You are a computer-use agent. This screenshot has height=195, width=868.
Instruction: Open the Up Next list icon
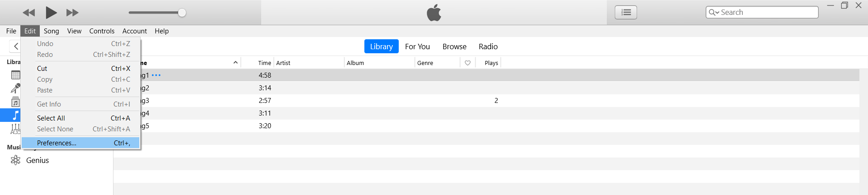pos(626,12)
